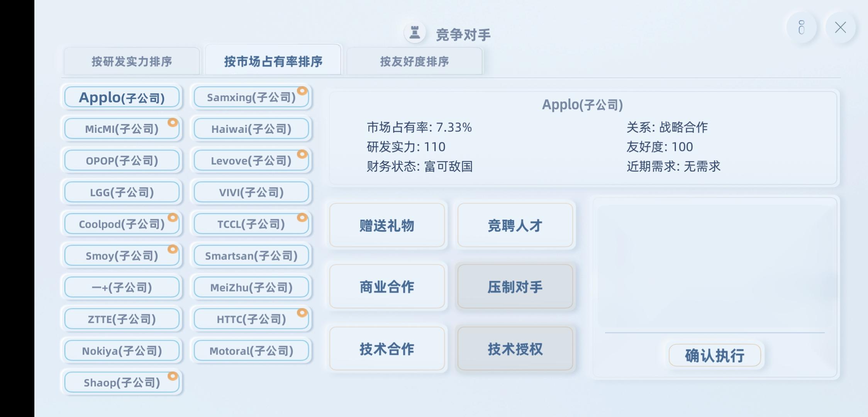Close the competitors panel with X

point(841,27)
